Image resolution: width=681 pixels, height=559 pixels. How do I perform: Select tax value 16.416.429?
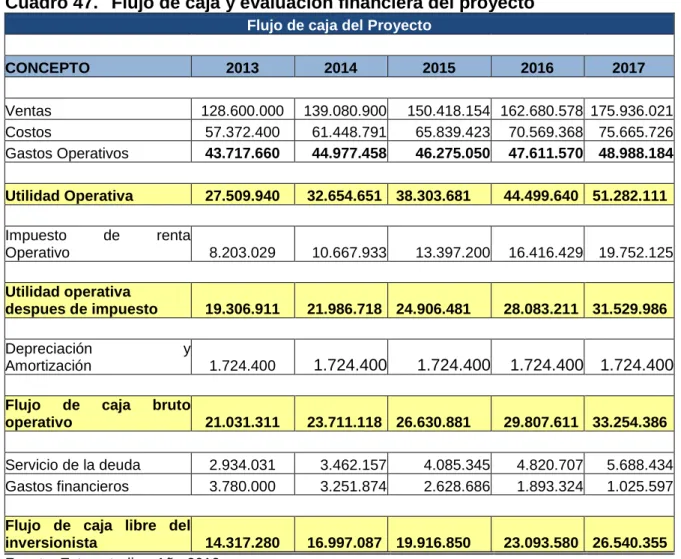pos(545,253)
